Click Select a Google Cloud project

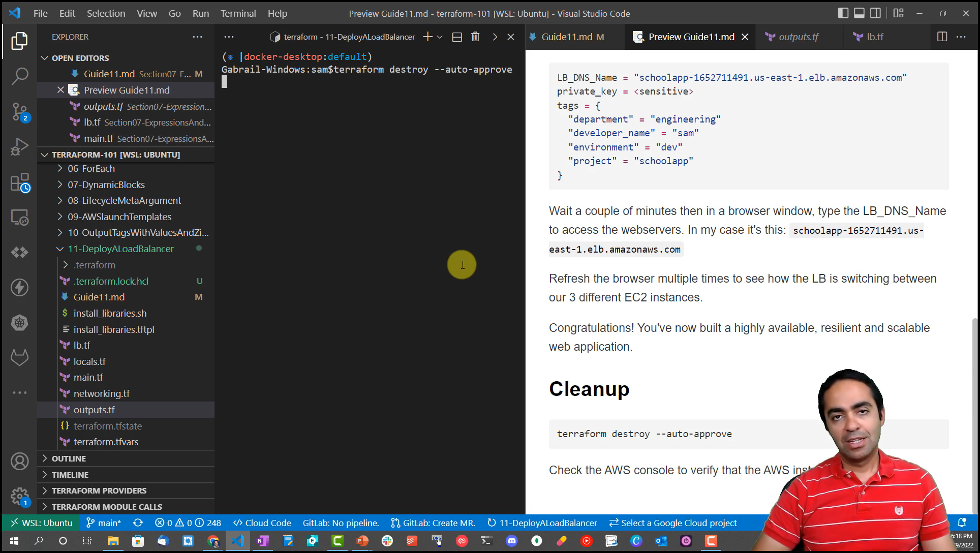(x=673, y=523)
